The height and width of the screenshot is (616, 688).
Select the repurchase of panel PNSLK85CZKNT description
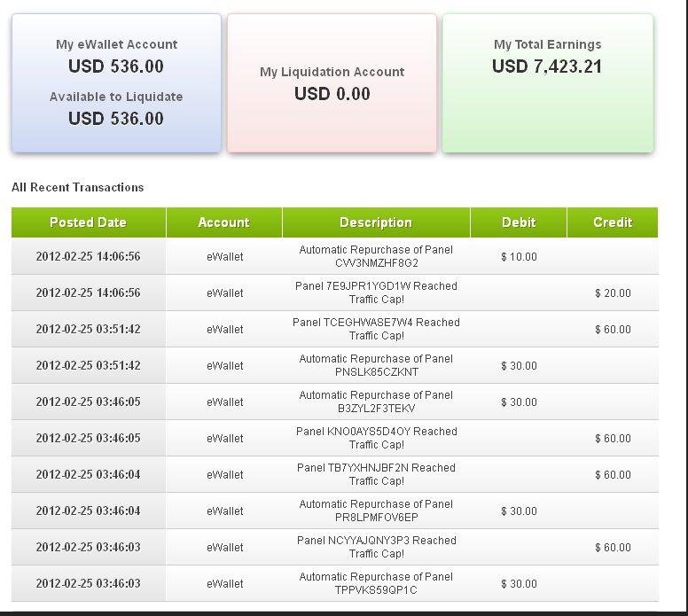coord(376,365)
